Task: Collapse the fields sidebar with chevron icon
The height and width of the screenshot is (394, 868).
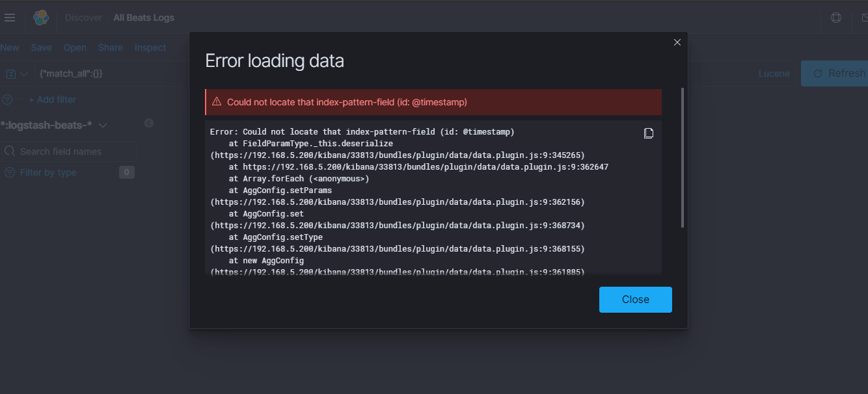Action: [148, 122]
